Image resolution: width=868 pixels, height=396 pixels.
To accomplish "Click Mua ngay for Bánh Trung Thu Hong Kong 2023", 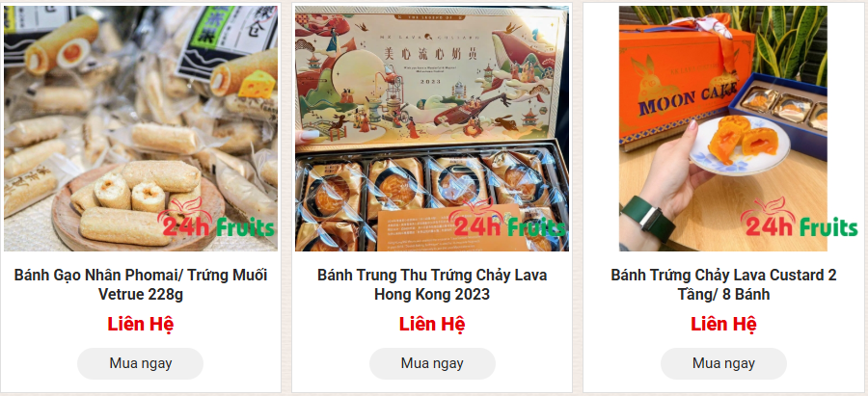I will (432, 363).
